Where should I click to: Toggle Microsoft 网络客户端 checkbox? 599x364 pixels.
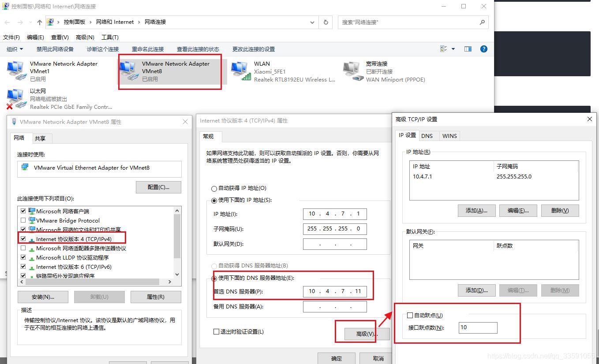pos(23,211)
